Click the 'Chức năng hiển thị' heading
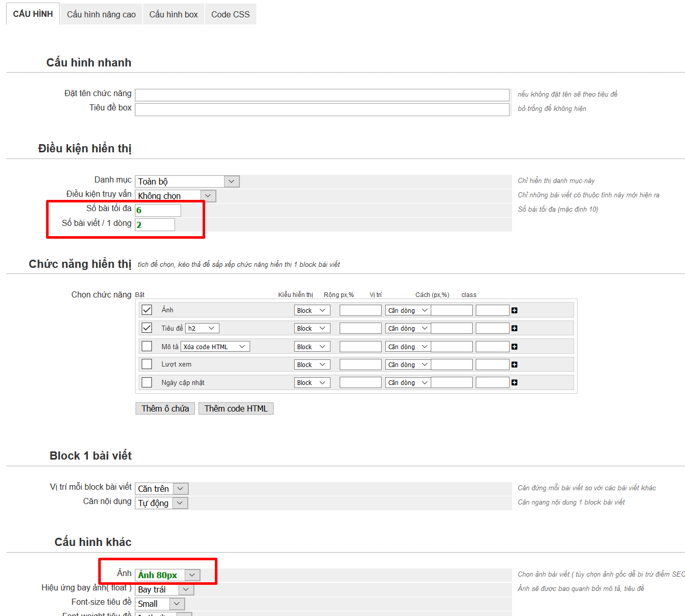The image size is (685, 616). click(80, 264)
